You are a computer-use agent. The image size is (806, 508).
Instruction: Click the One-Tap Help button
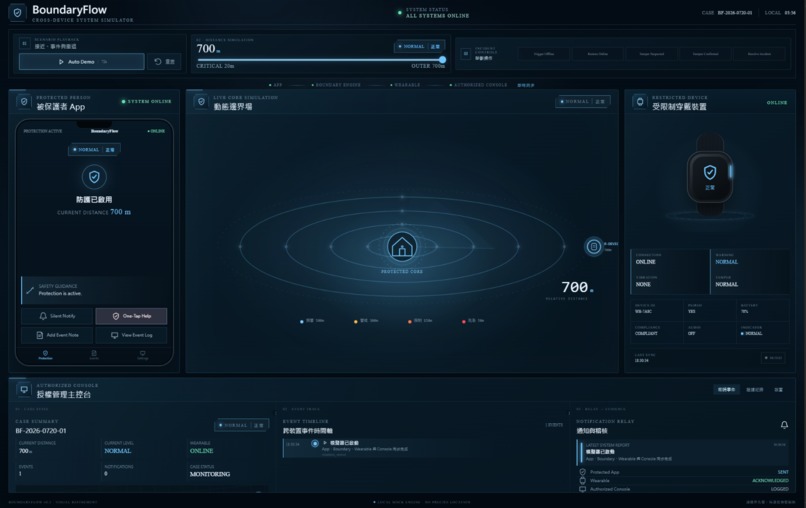click(131, 316)
